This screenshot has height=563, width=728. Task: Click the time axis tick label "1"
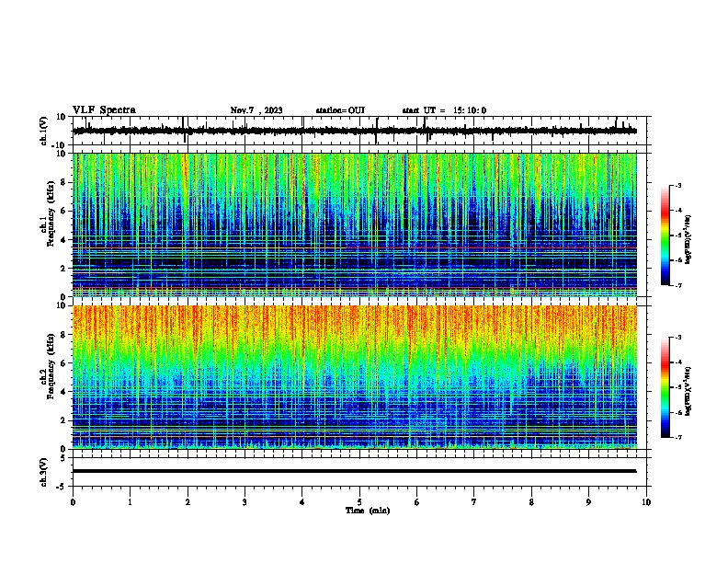130,502
